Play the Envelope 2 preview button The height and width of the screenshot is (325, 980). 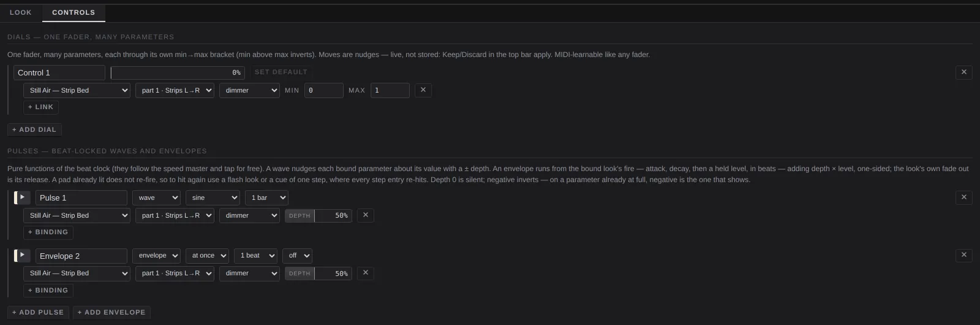(23, 255)
